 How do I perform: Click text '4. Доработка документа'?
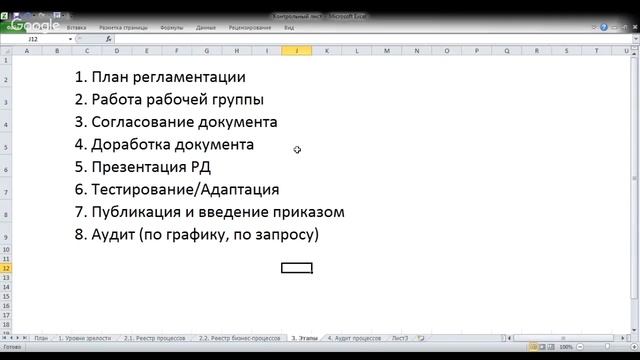164,144
